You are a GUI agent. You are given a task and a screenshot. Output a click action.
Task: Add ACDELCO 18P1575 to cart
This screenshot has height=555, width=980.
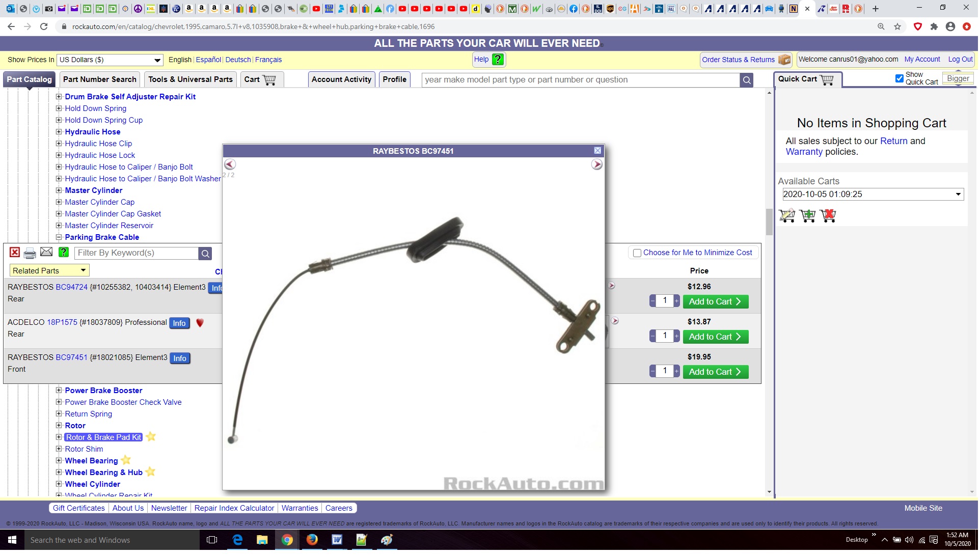717,338
